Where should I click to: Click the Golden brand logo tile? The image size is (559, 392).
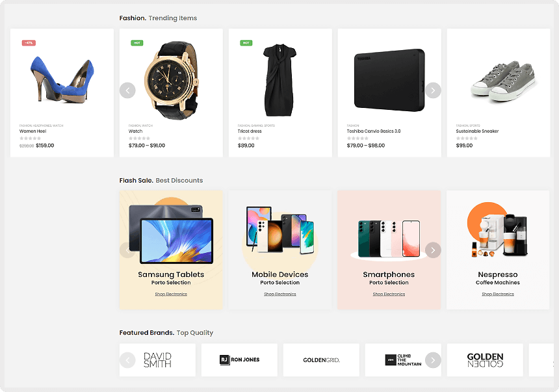pyautogui.click(x=485, y=360)
